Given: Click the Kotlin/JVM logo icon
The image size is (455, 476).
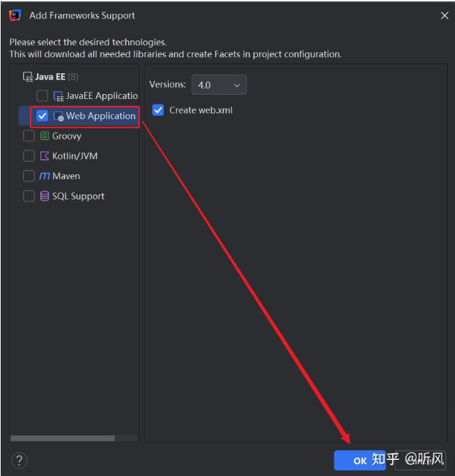Looking at the screenshot, I should click(45, 156).
